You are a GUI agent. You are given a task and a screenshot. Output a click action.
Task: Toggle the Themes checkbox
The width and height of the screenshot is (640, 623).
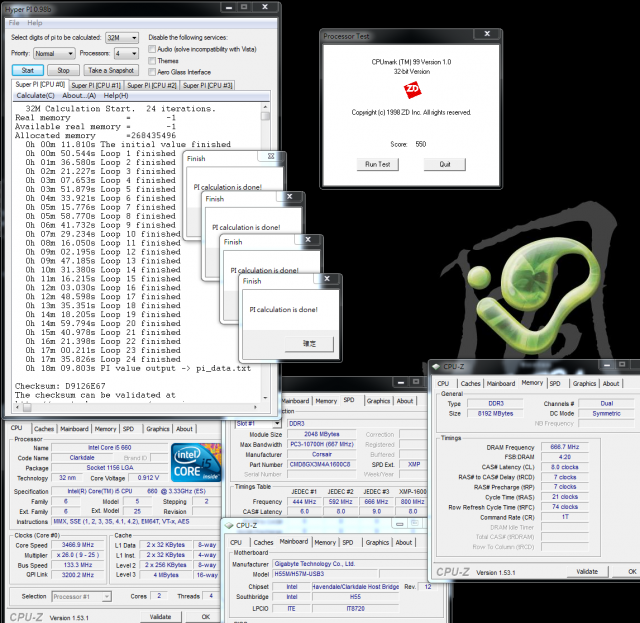coord(152,60)
